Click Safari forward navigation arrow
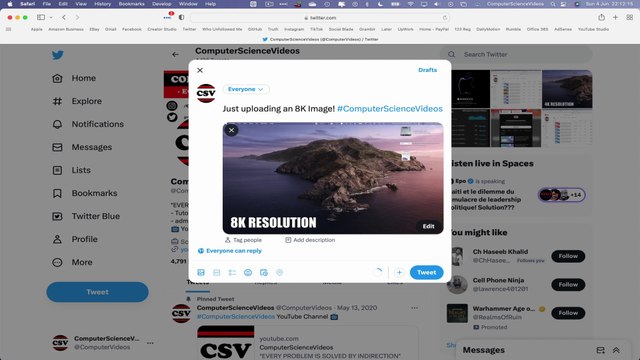This screenshot has width=640, height=360. (x=77, y=18)
